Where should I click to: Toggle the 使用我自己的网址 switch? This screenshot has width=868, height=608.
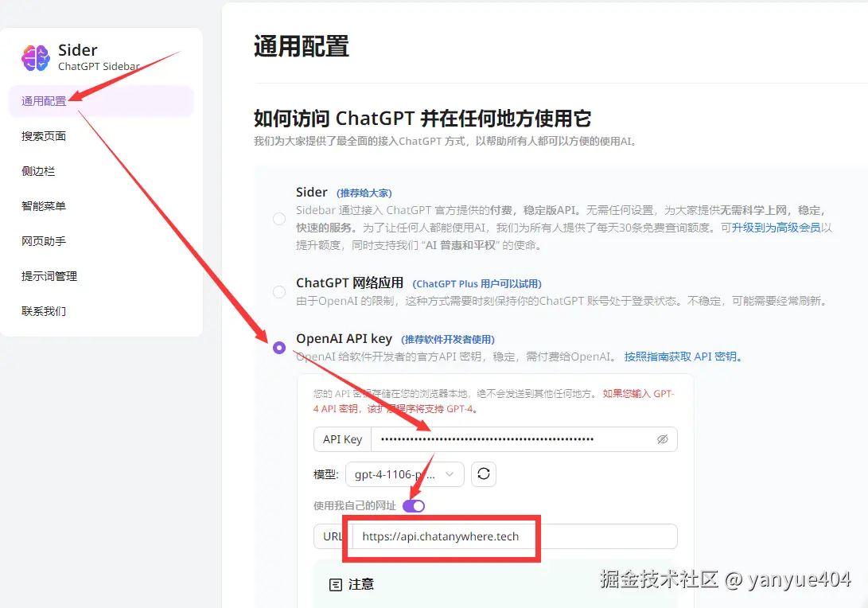414,505
